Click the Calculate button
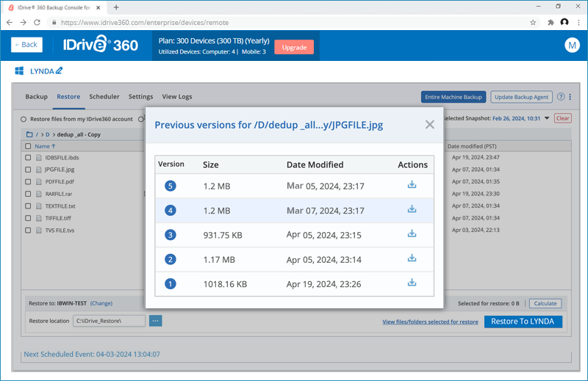 click(545, 303)
